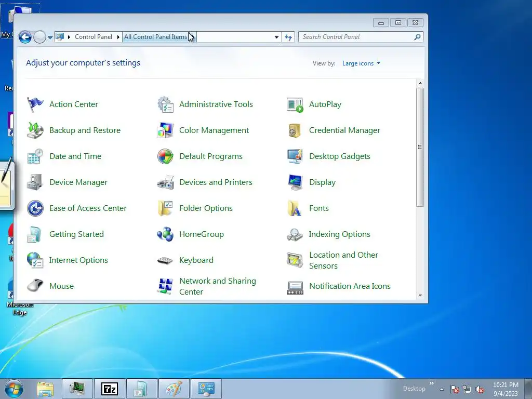The image size is (532, 399).
Task: Open the Internet Options globe icon
Action: (35, 260)
